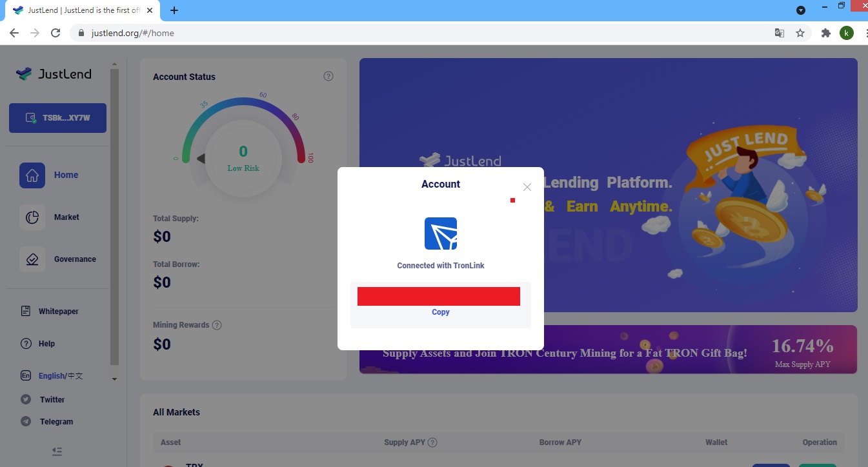Click the Twitter bird icon
The width and height of the screenshot is (868, 467).
pos(26,399)
